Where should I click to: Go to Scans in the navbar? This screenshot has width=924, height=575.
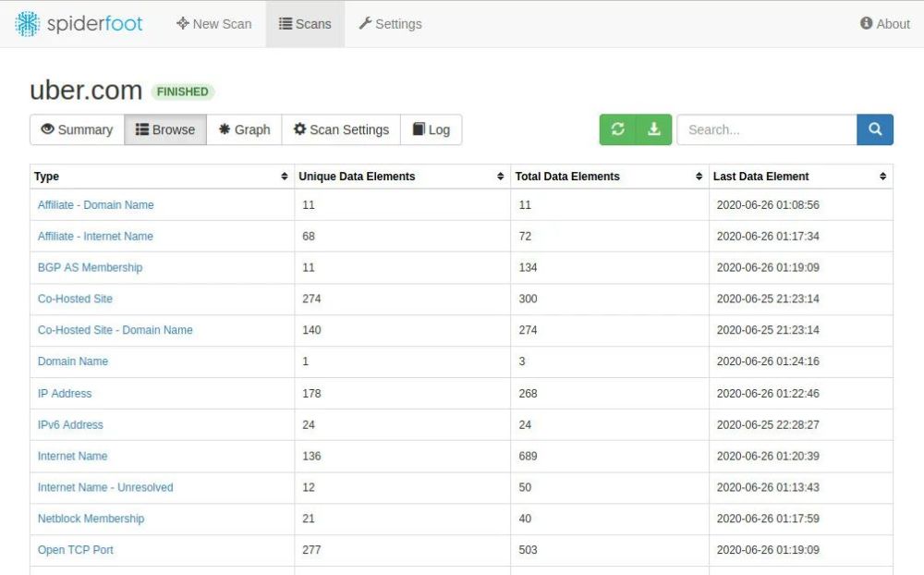click(305, 24)
